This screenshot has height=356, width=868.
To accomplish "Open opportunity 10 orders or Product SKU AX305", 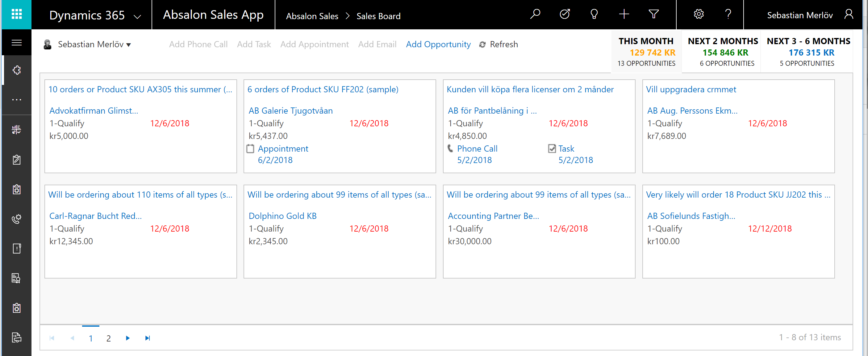I will 140,89.
